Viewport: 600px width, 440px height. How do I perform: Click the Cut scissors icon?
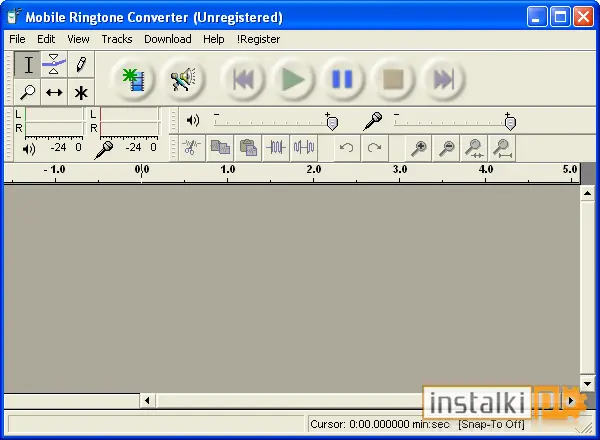(x=191, y=147)
